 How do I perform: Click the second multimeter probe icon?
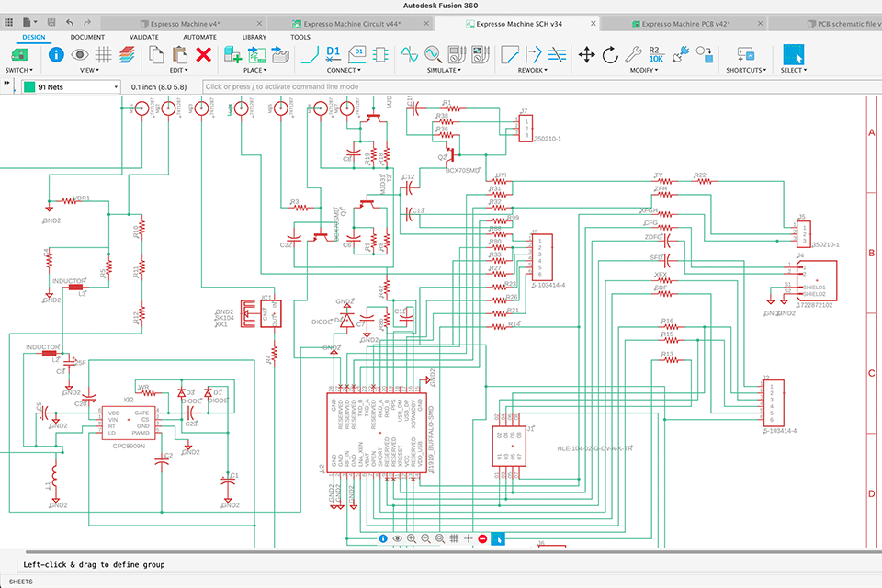481,54
